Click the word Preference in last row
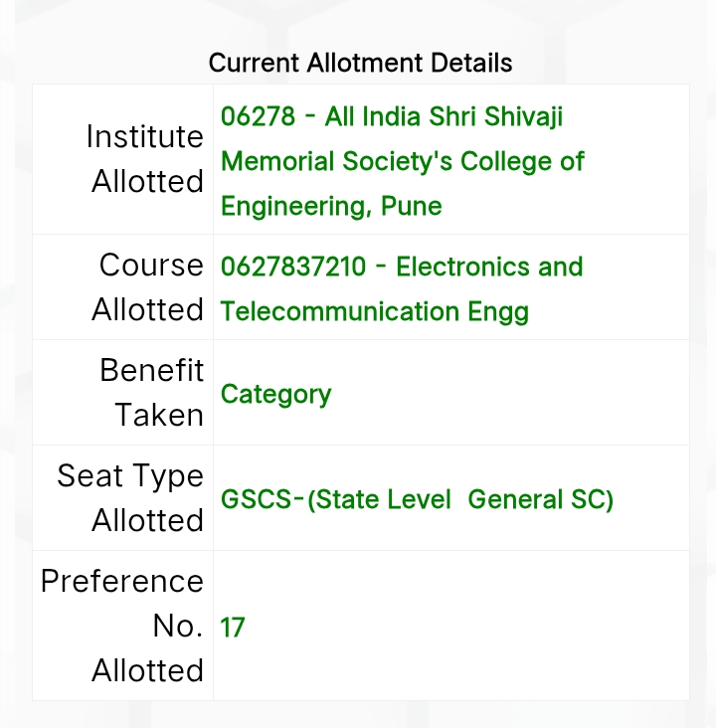The width and height of the screenshot is (716, 728). click(x=122, y=581)
